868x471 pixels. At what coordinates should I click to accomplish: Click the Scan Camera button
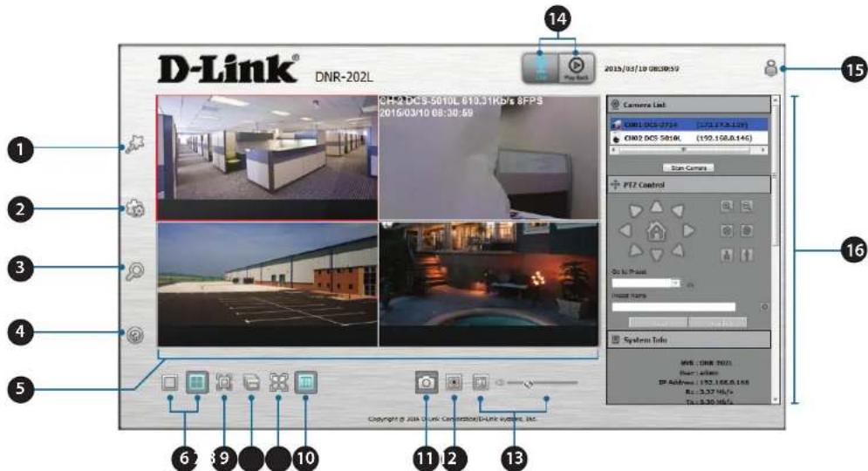(x=688, y=167)
